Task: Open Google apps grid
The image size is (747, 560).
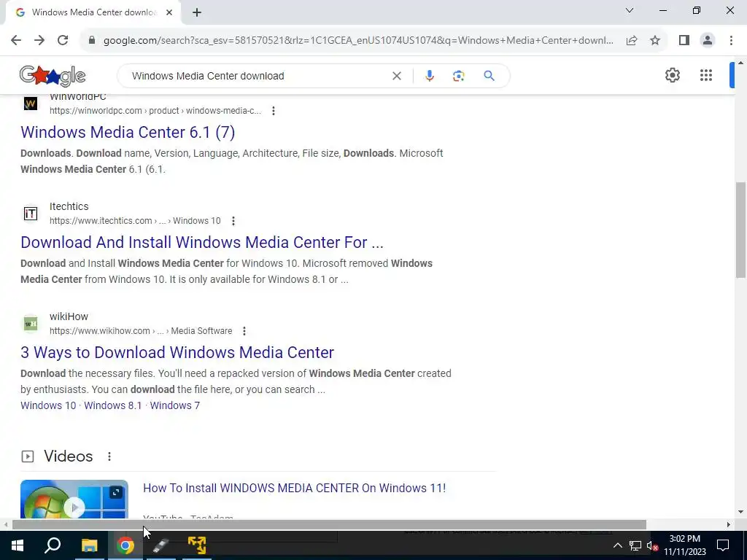Action: 706,75
